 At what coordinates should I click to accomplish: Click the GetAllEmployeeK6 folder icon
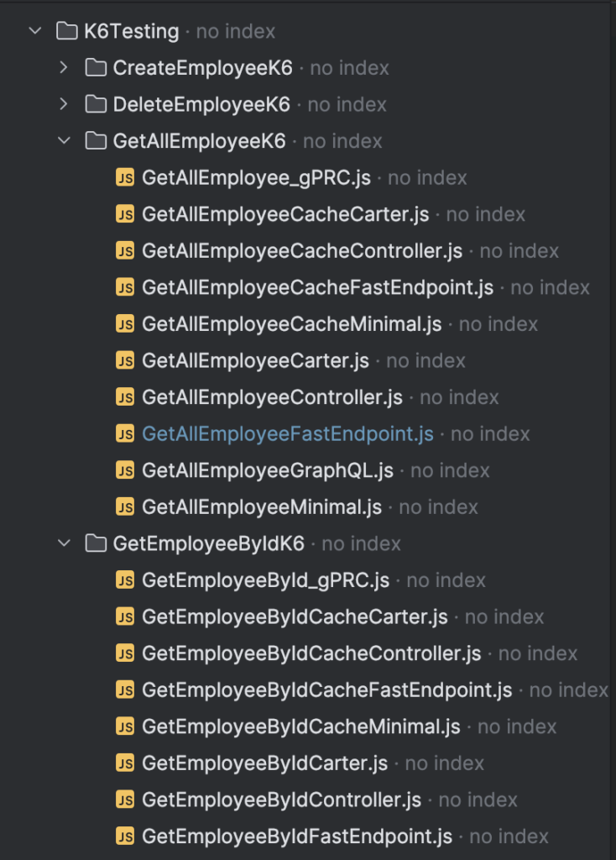pyautogui.click(x=96, y=141)
